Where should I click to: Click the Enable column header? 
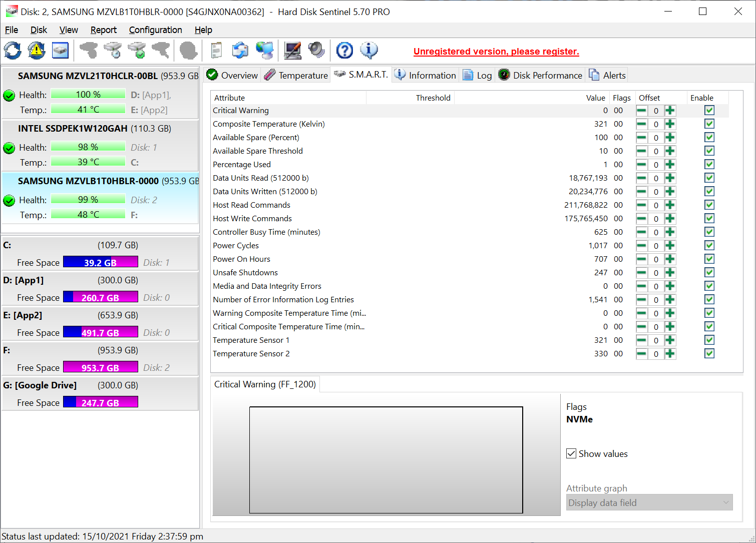[x=708, y=98]
